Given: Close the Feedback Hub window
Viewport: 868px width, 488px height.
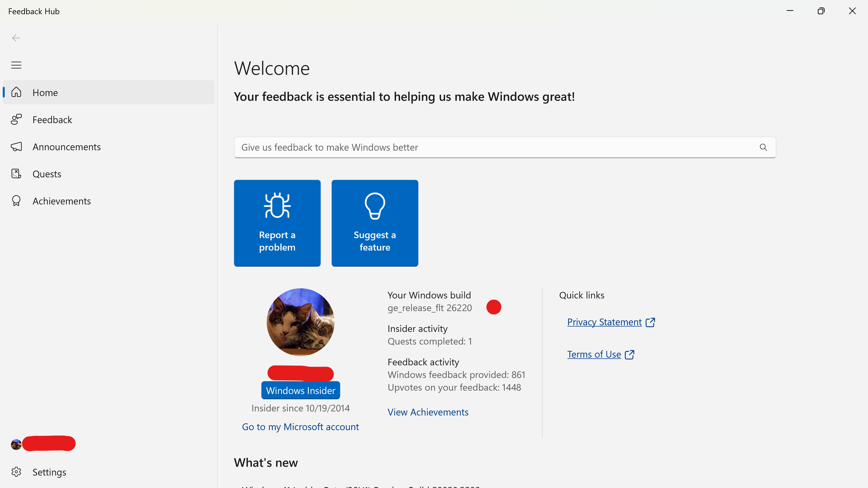Looking at the screenshot, I should click(x=852, y=11).
